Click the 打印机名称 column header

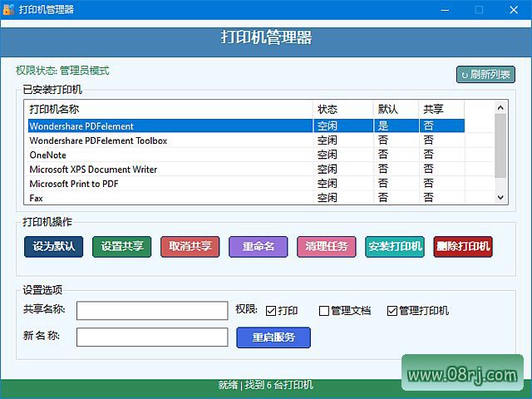(170, 109)
